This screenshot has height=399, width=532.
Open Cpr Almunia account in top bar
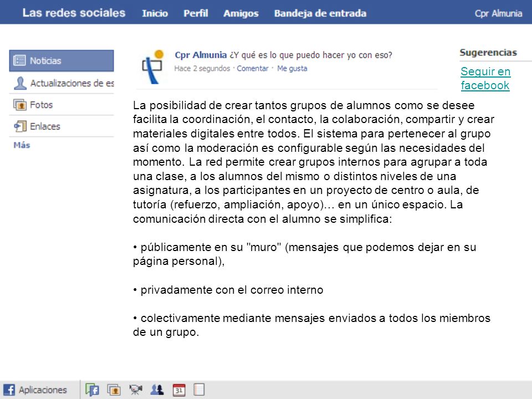(x=498, y=13)
